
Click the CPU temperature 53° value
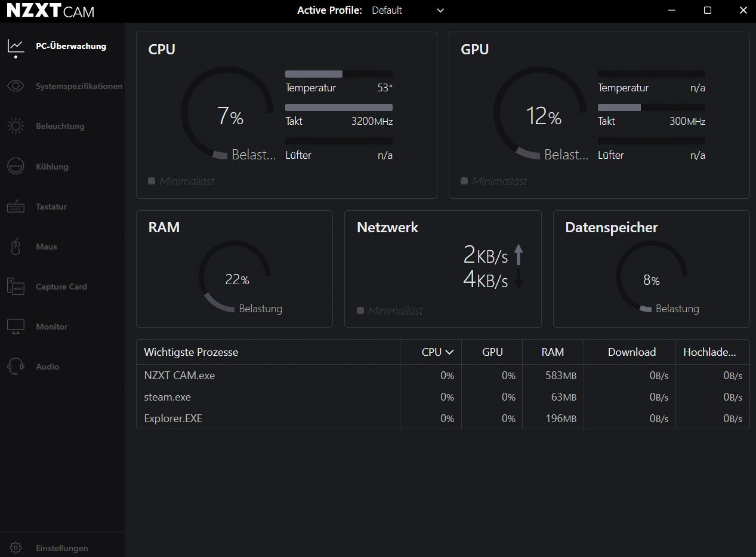[385, 88]
